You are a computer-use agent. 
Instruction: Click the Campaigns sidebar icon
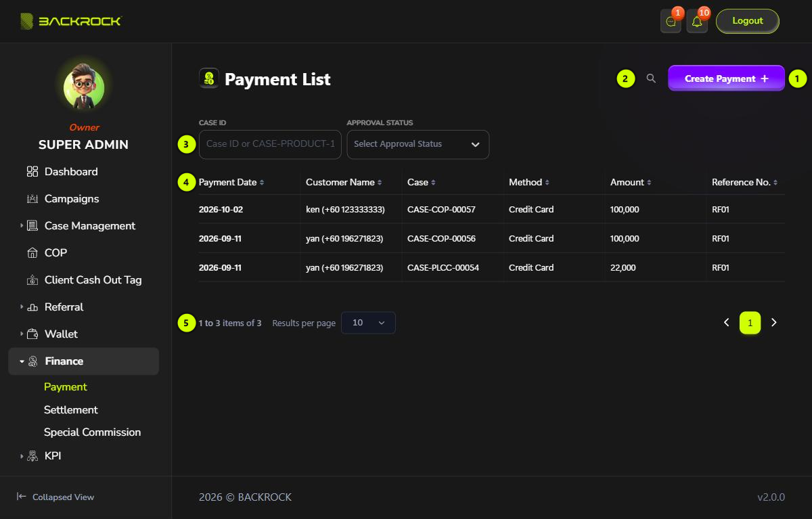[x=32, y=199]
